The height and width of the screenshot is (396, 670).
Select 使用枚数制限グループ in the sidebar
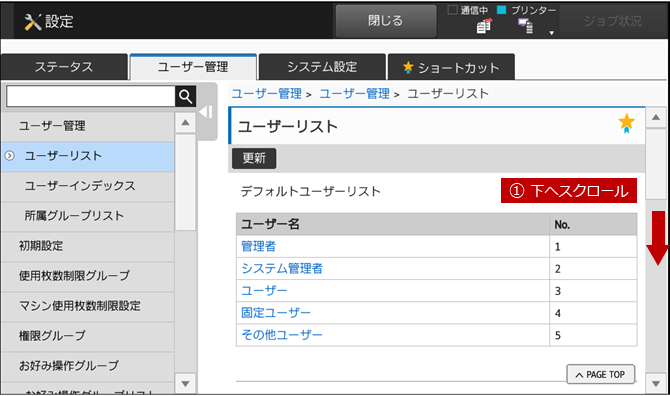88,276
